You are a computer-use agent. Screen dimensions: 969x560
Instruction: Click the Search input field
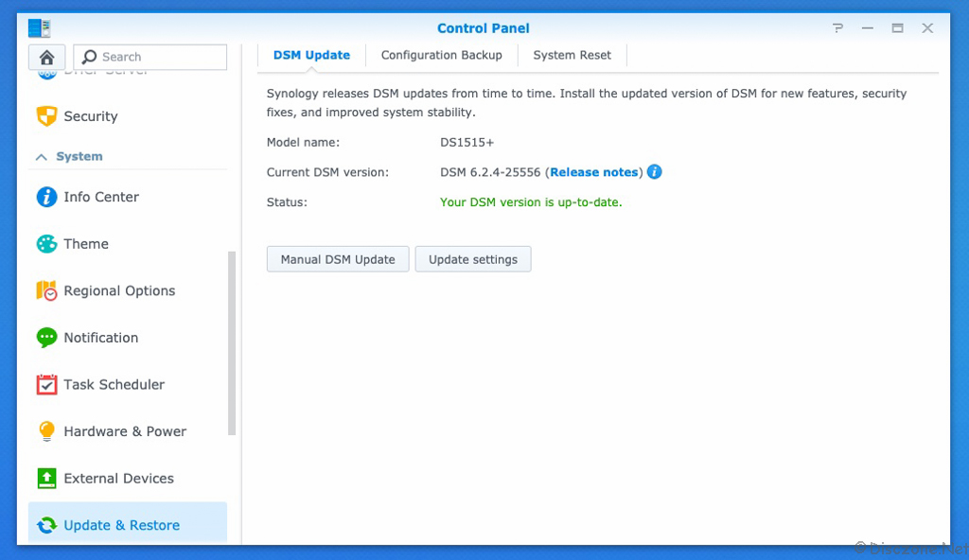coord(150,57)
